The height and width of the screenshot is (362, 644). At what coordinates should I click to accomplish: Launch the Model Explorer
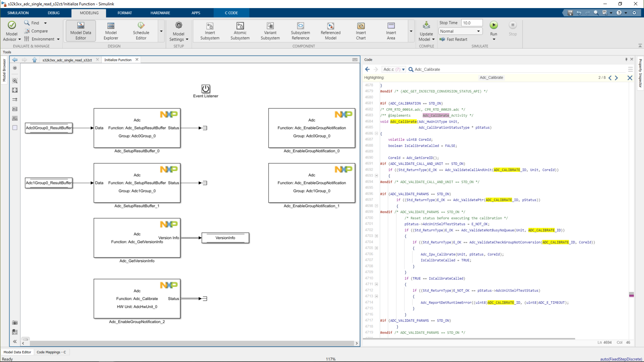pos(111,31)
